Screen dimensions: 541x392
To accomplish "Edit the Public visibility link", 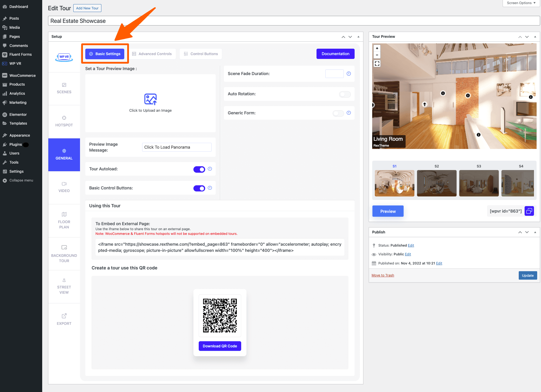I will click(x=408, y=254).
